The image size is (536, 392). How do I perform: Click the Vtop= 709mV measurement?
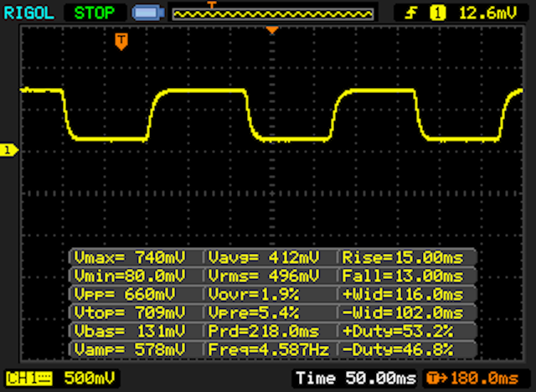pyautogui.click(x=130, y=312)
